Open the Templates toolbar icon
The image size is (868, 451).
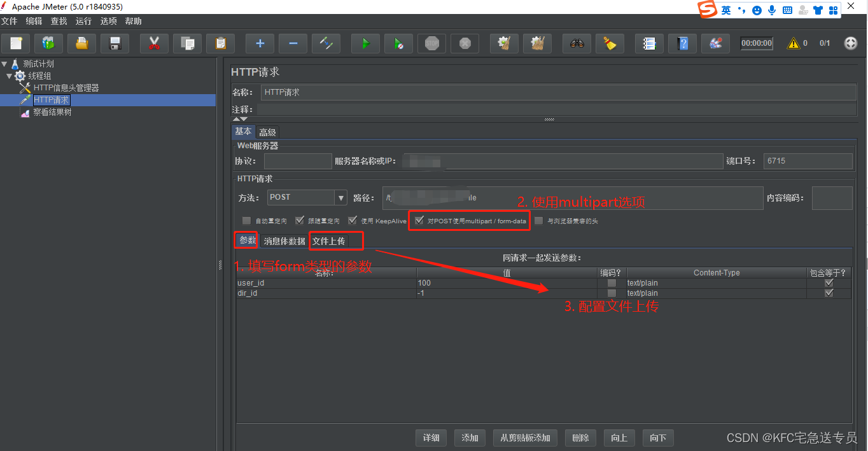(x=48, y=43)
